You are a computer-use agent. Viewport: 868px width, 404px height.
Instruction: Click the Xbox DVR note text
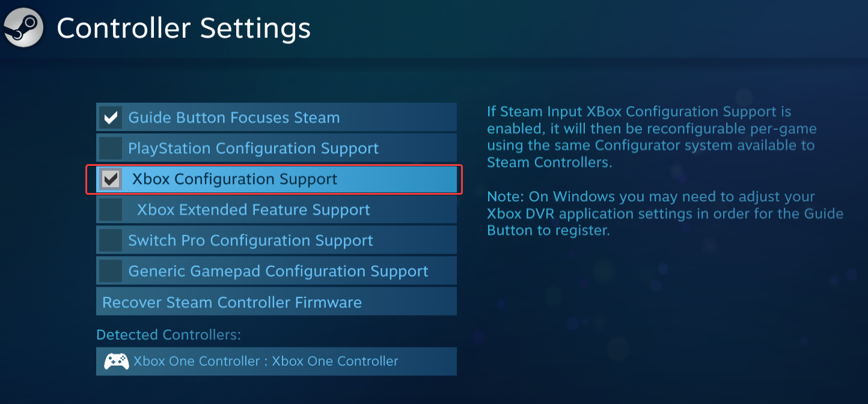[665, 213]
